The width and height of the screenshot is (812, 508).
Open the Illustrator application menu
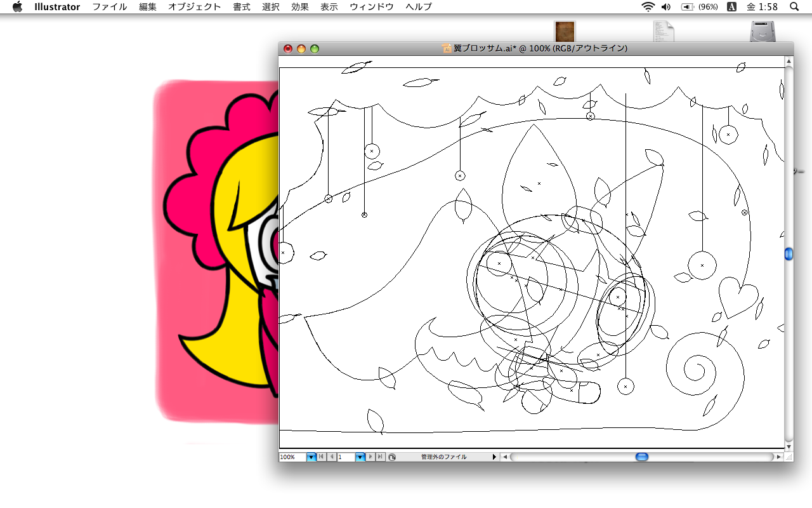tap(57, 7)
